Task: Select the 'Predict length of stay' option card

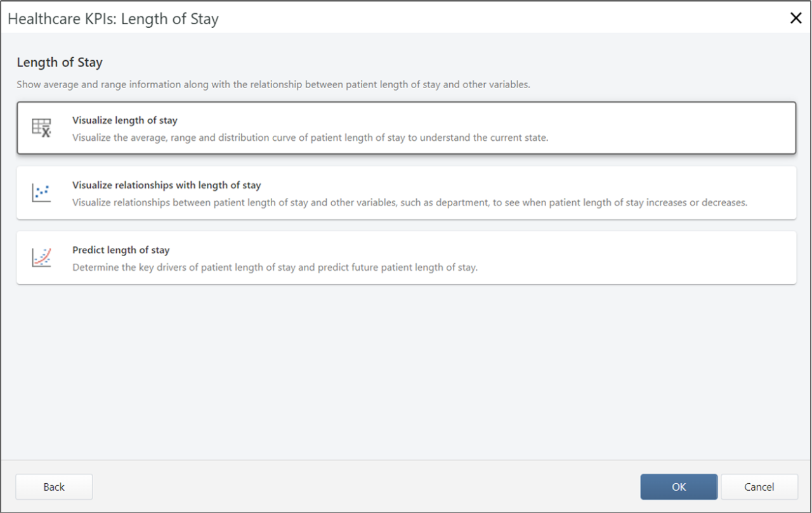Action: (x=406, y=257)
